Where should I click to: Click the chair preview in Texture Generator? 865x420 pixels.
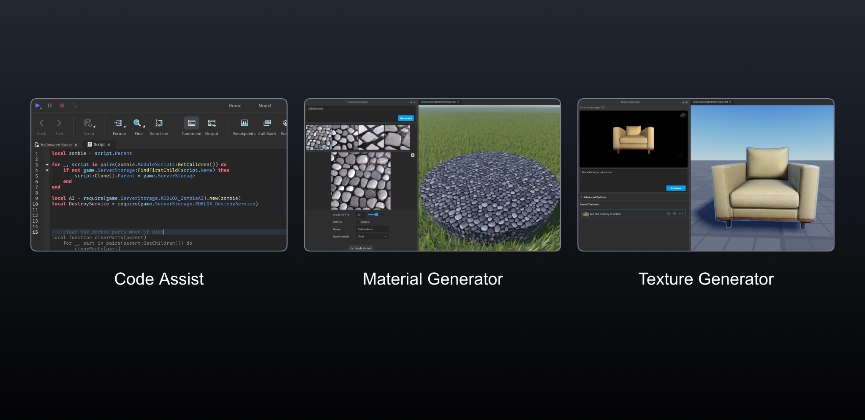coord(633,140)
